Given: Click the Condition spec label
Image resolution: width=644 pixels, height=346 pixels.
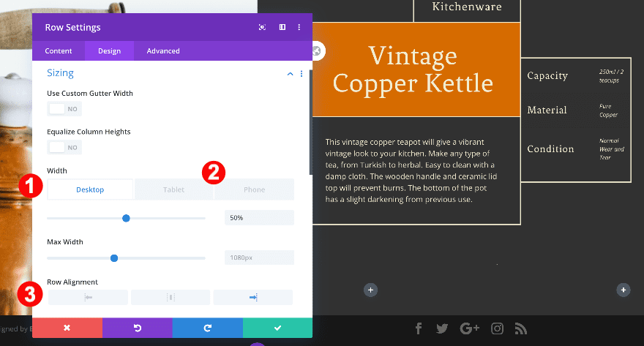Looking at the screenshot, I should pyautogui.click(x=550, y=149).
